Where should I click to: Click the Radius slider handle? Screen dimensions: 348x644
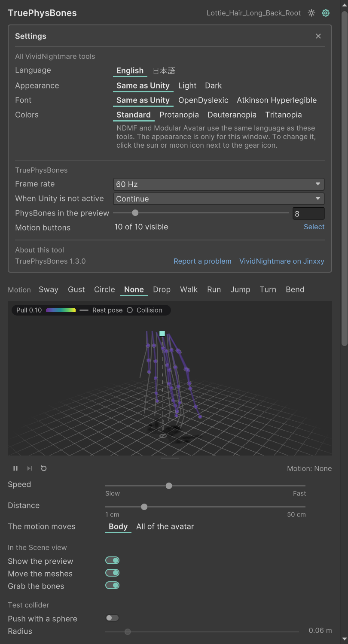point(128,632)
